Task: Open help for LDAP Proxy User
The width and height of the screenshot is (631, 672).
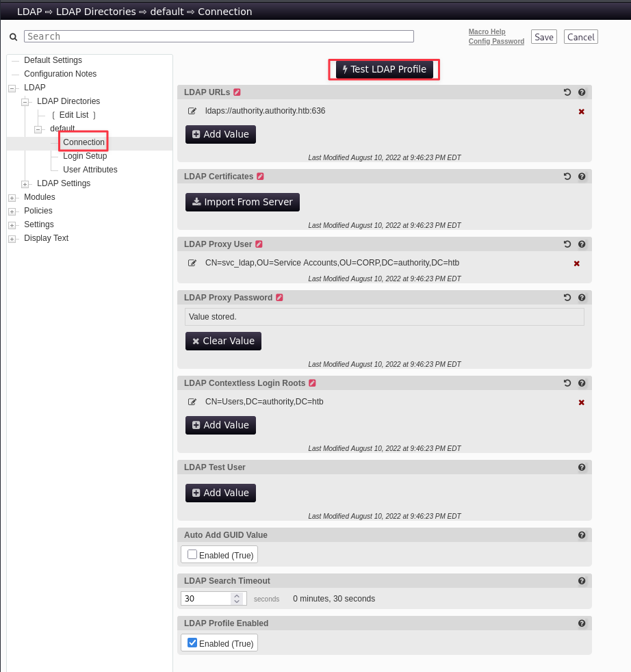Action: pyautogui.click(x=582, y=244)
